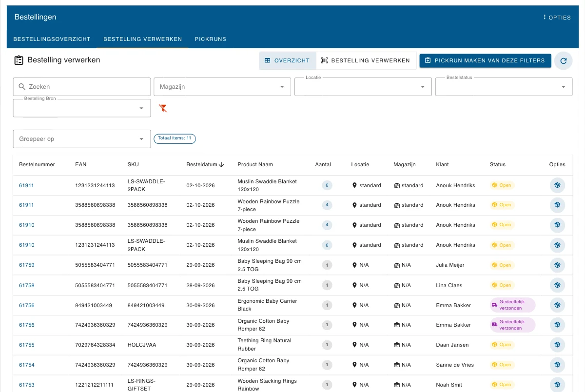Open the Opties three-dot menu
This screenshot has height=392, width=585.
tap(557, 17)
